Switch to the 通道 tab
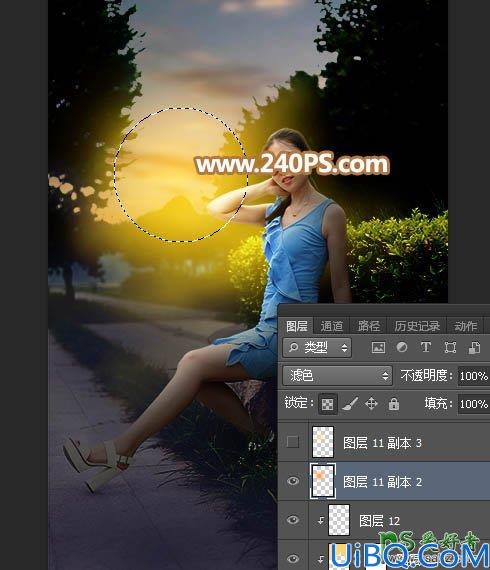 (331, 326)
